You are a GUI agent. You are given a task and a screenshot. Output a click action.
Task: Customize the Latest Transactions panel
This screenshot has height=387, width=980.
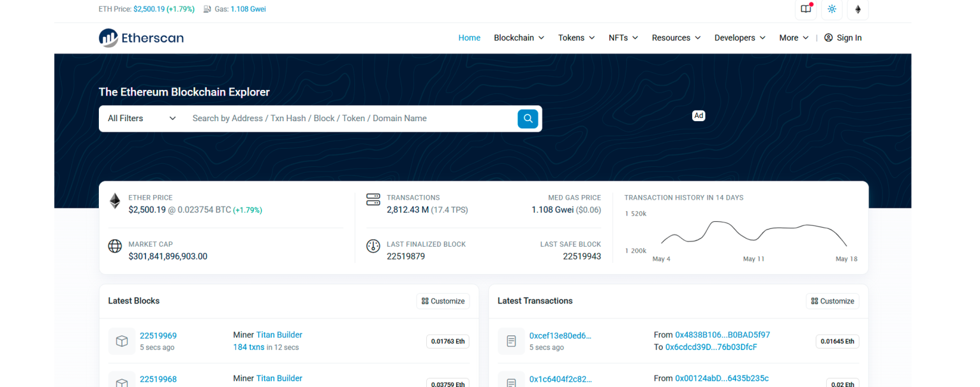click(833, 301)
